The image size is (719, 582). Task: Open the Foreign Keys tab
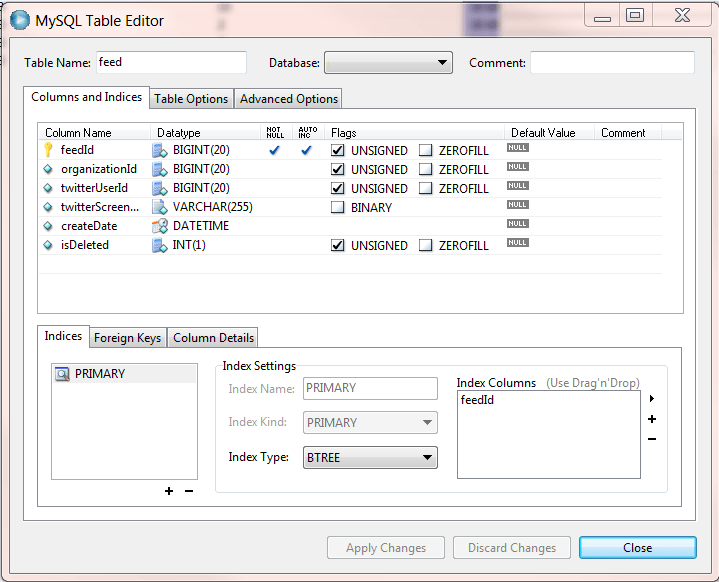coord(127,338)
